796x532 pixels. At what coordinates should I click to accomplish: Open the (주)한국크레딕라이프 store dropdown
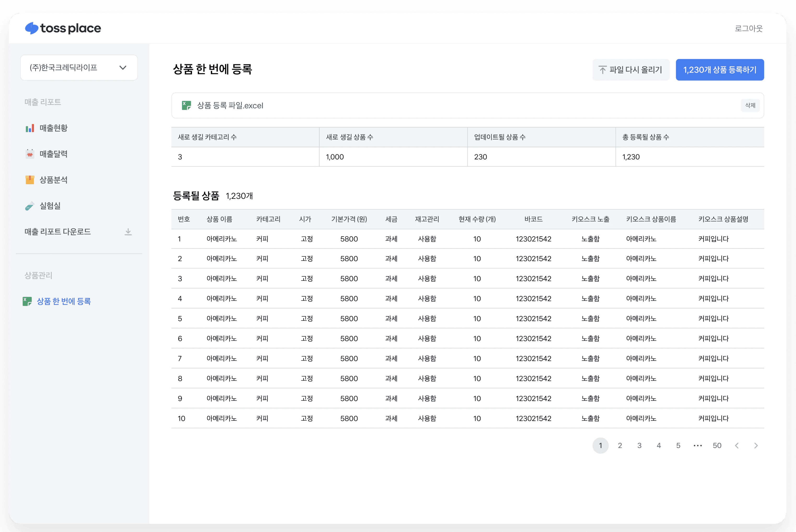tap(79, 67)
